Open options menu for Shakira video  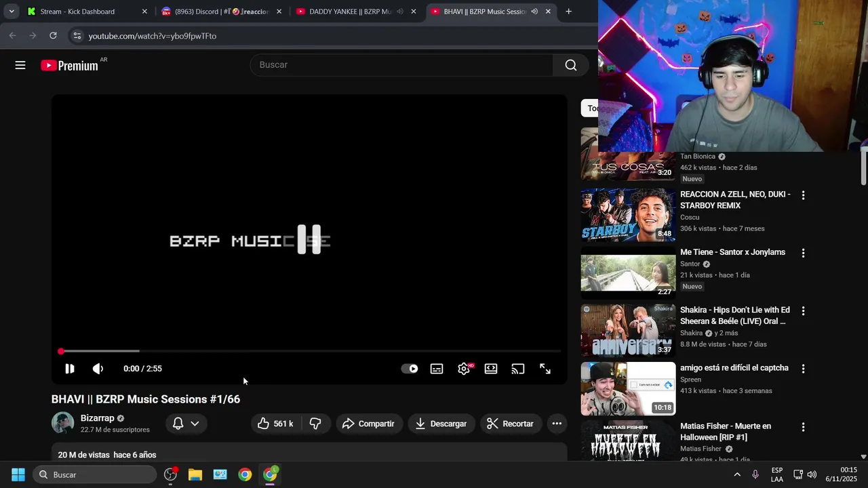pyautogui.click(x=803, y=311)
